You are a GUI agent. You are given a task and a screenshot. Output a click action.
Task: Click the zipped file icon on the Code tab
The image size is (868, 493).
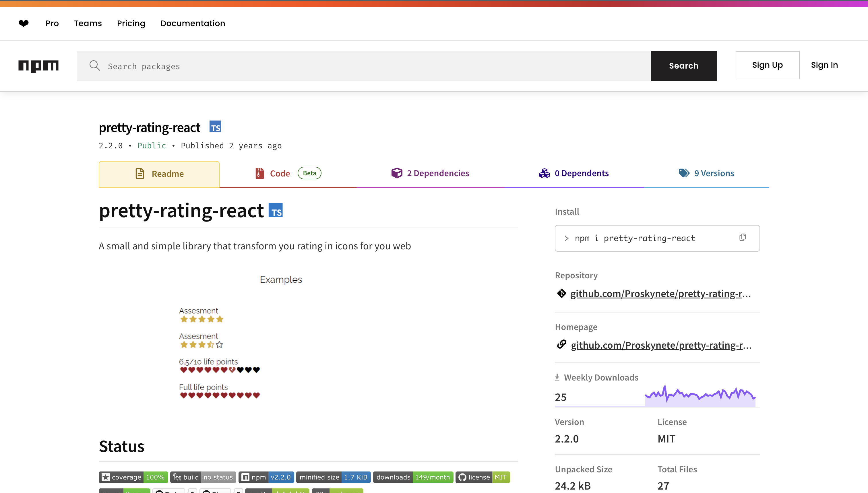pyautogui.click(x=259, y=173)
